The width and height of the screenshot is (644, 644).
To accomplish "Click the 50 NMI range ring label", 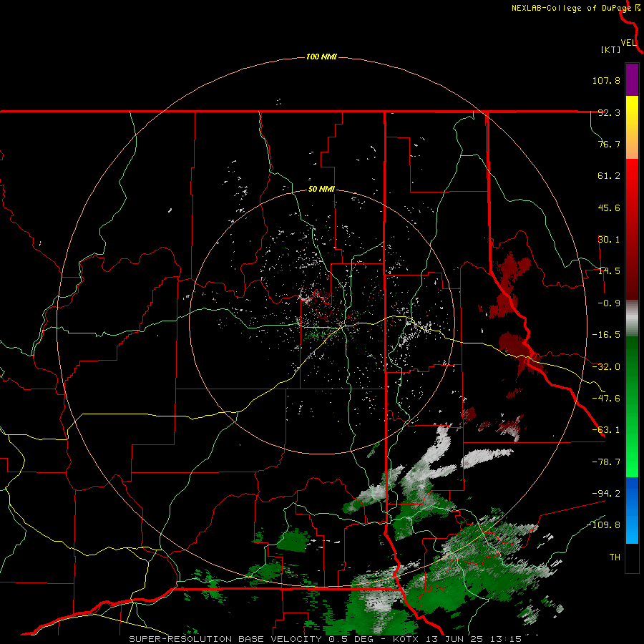I will (321, 190).
